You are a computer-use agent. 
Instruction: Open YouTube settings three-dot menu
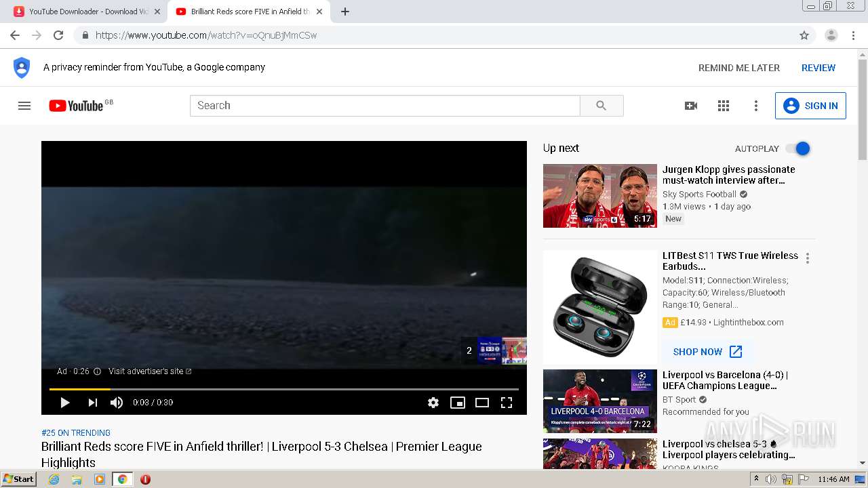[756, 106]
